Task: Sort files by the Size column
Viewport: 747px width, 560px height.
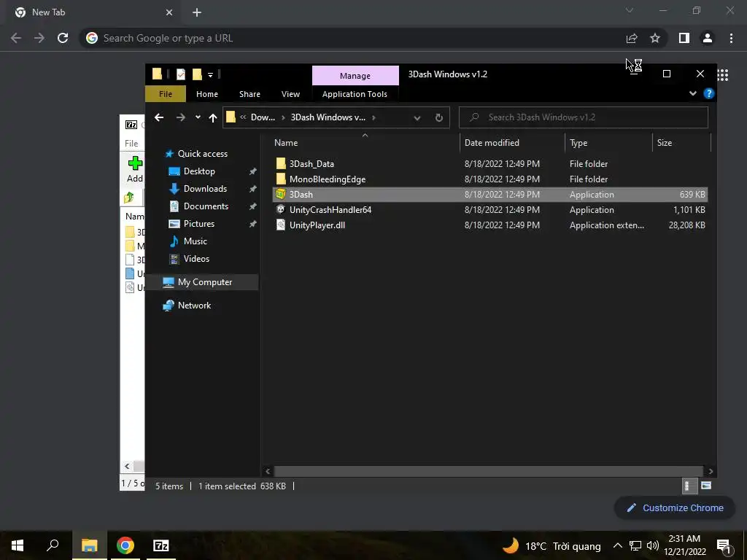Action: coord(664,143)
